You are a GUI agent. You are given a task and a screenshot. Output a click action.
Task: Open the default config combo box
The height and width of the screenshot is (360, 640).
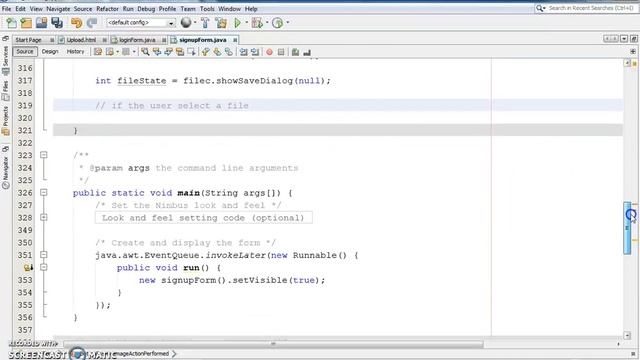click(141, 23)
